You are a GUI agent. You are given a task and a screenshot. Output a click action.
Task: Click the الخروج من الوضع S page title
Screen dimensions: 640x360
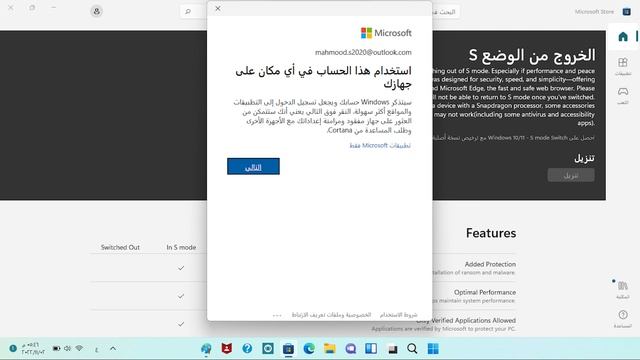pos(532,55)
